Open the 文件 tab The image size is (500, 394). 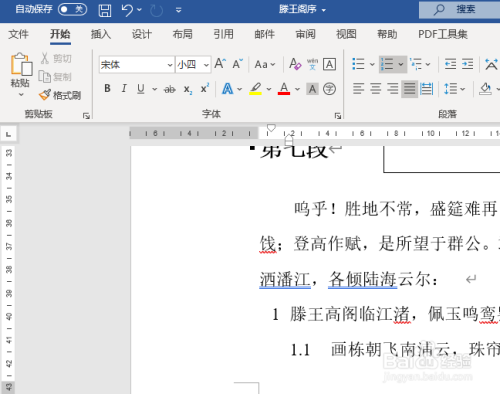pyautogui.click(x=19, y=34)
